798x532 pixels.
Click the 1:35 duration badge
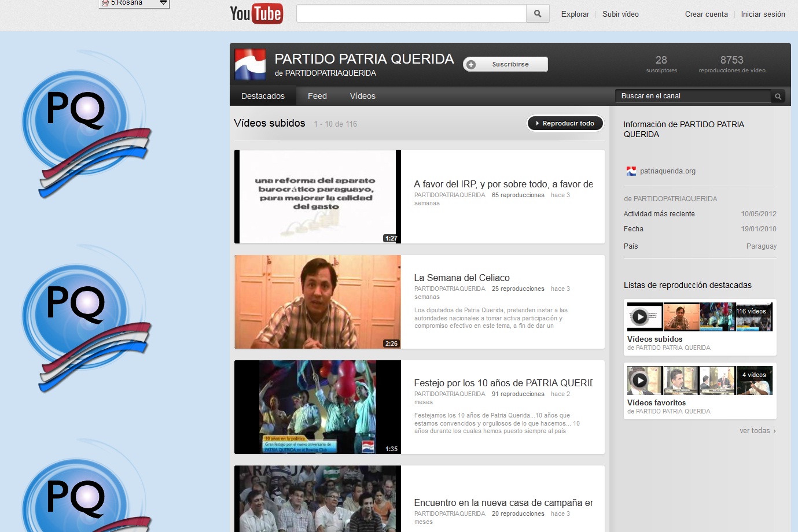(x=391, y=449)
